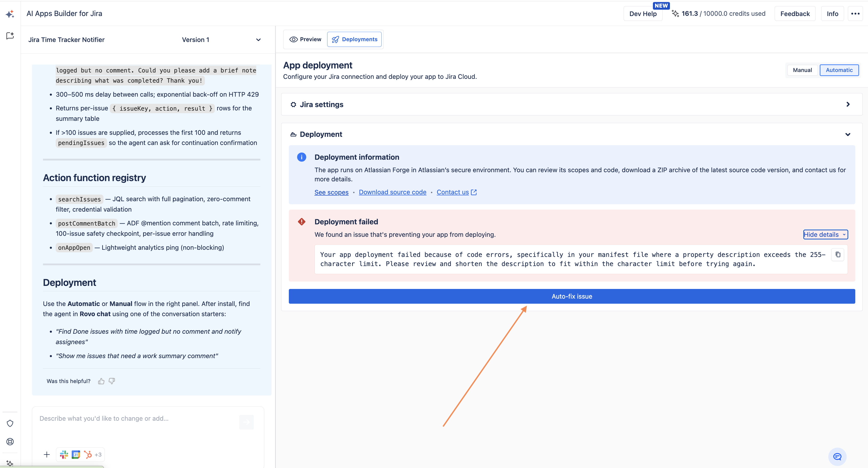Click the plus attachment button in chat box

[47, 455]
